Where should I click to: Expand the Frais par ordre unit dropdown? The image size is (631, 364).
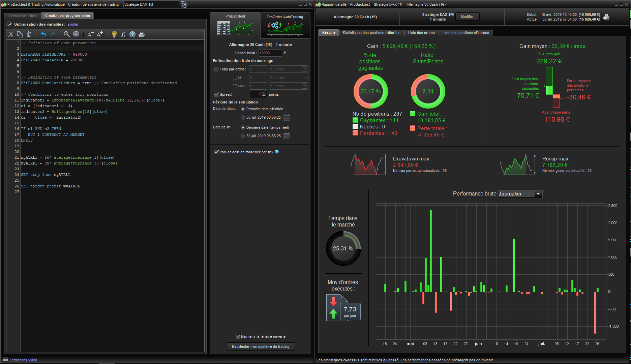pos(305,69)
